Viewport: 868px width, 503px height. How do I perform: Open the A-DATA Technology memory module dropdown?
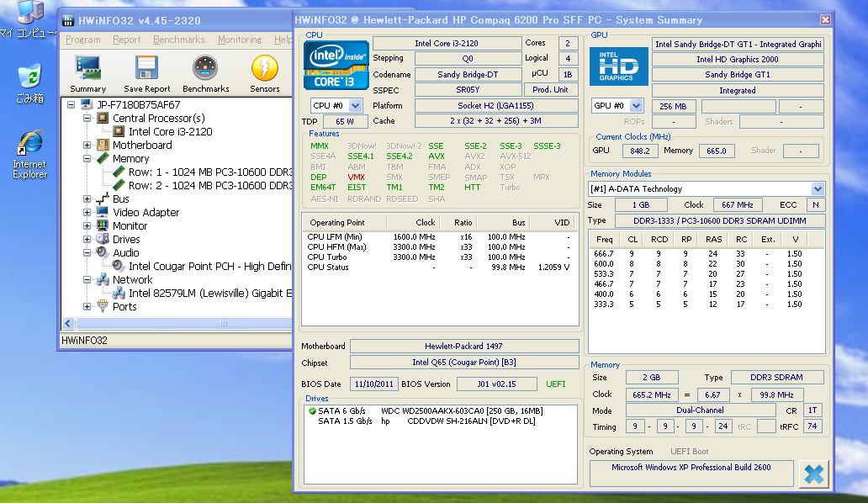coord(818,189)
